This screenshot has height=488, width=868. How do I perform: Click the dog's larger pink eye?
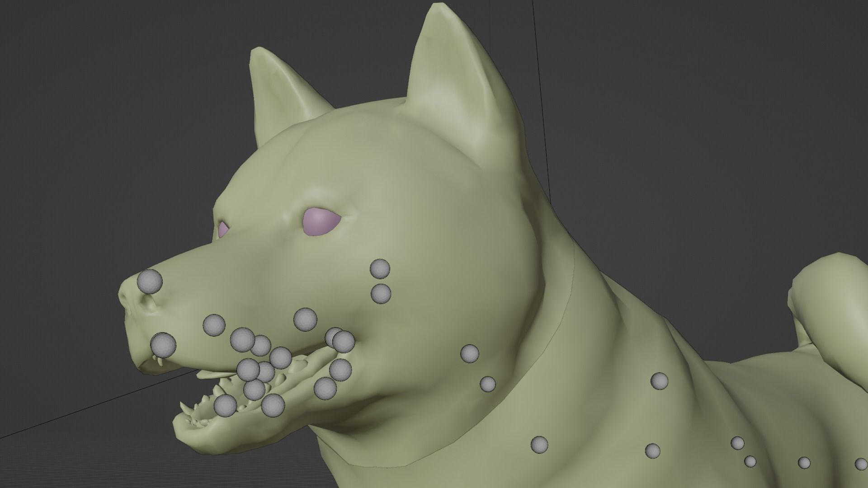click(321, 221)
